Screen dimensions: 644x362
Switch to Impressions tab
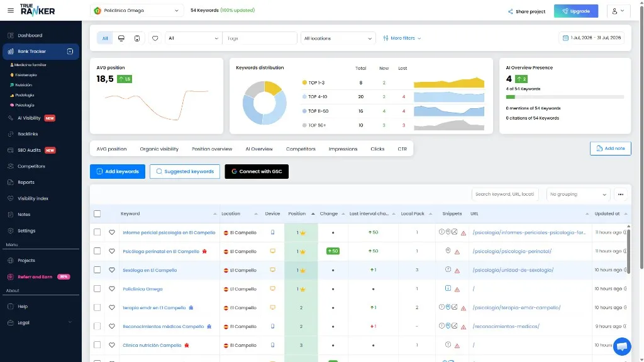pyautogui.click(x=343, y=149)
